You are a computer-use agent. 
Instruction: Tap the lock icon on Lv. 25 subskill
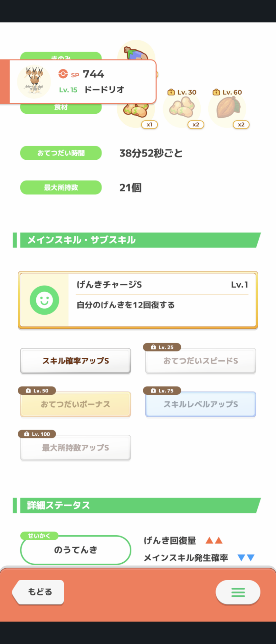point(153,347)
